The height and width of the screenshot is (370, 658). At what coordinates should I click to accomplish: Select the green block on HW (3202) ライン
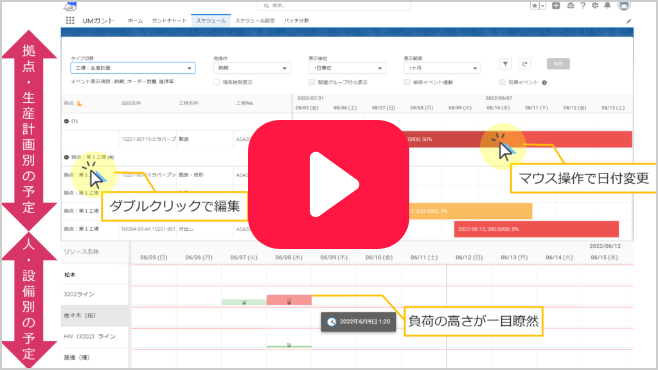tap(289, 346)
